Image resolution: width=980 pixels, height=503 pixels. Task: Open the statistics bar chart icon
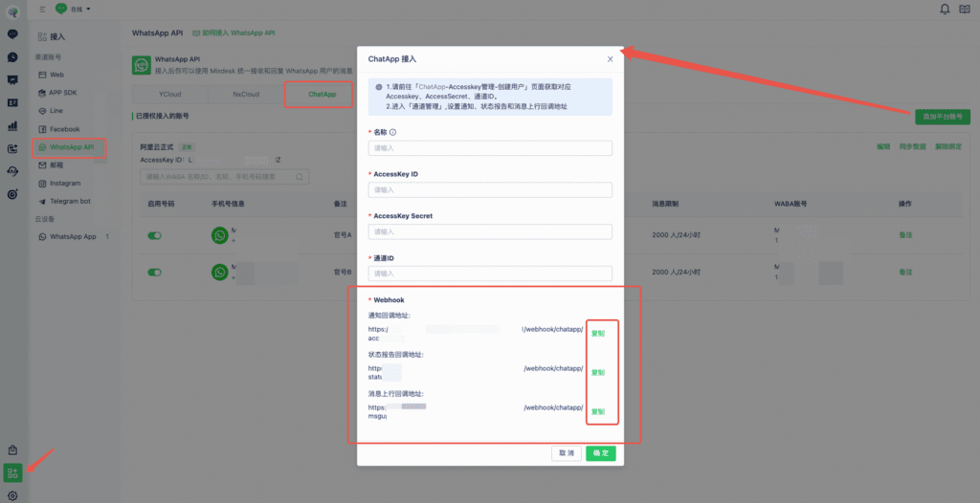(x=12, y=125)
